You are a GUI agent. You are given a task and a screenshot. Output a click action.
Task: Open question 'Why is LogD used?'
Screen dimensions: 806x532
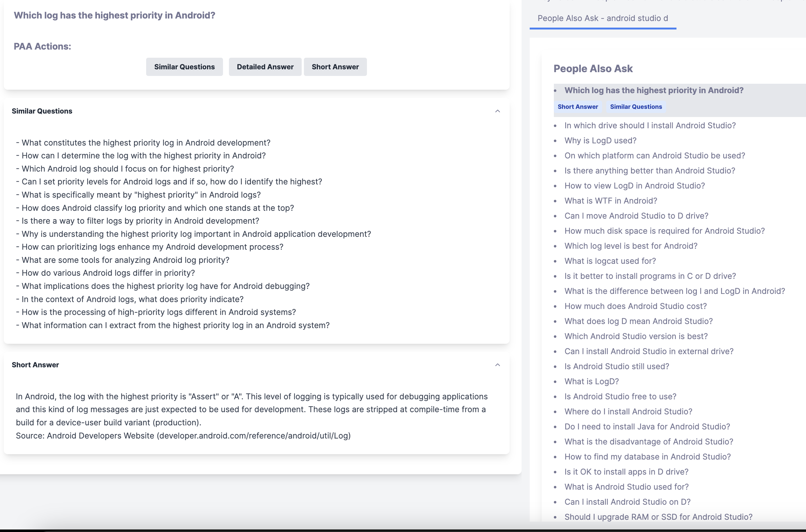(600, 140)
